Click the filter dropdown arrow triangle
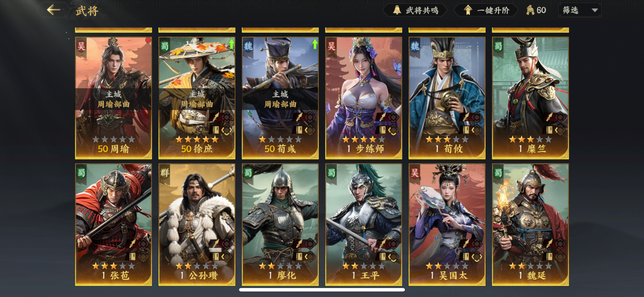Image resolution: width=644 pixels, height=297 pixels. [x=595, y=10]
